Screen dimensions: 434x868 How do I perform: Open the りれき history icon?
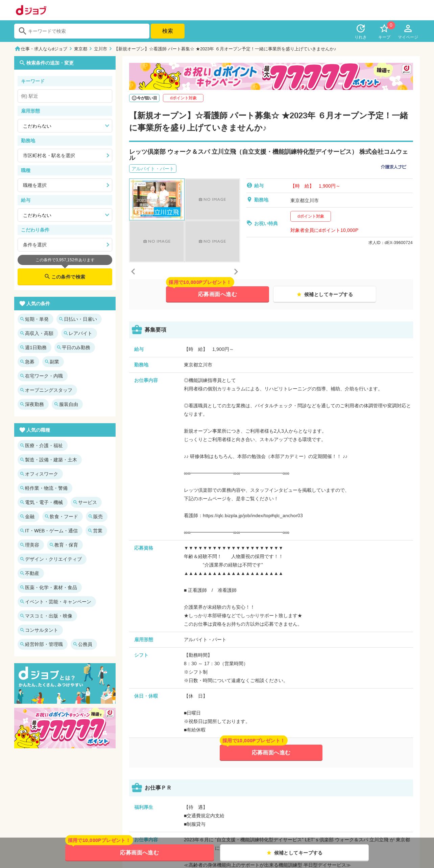click(x=361, y=31)
